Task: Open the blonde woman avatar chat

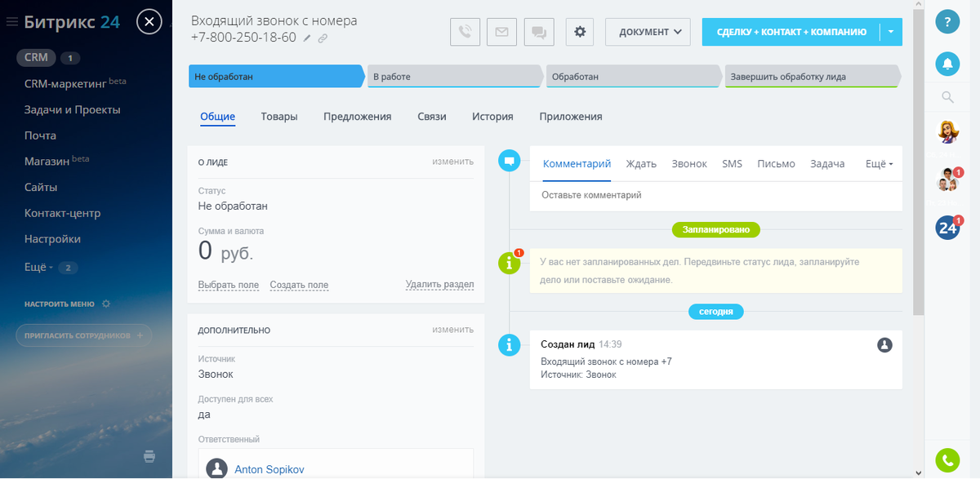Action: point(947,131)
